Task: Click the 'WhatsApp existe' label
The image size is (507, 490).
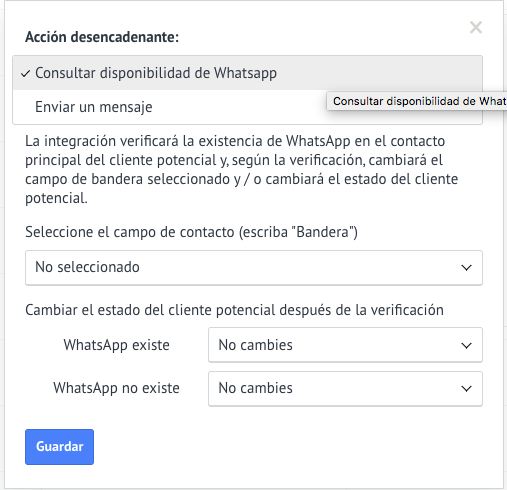Action: click(x=116, y=345)
